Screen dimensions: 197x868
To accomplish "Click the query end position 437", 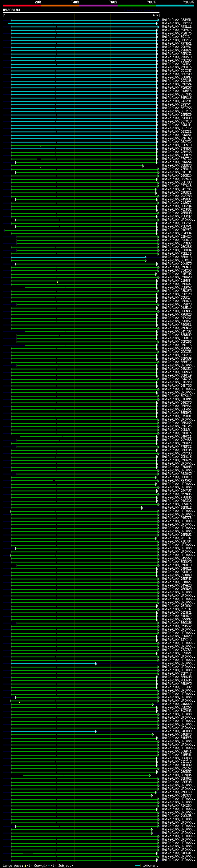I will 155,15.
